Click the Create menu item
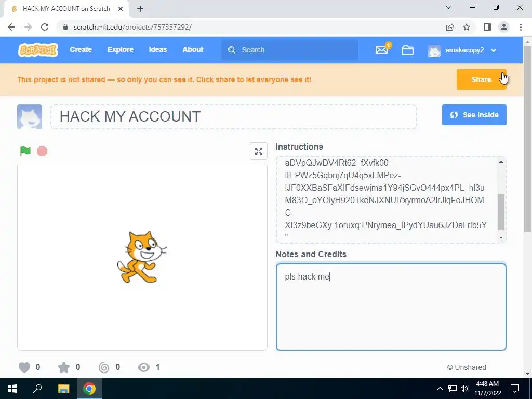This screenshot has height=399, width=532. point(81,49)
